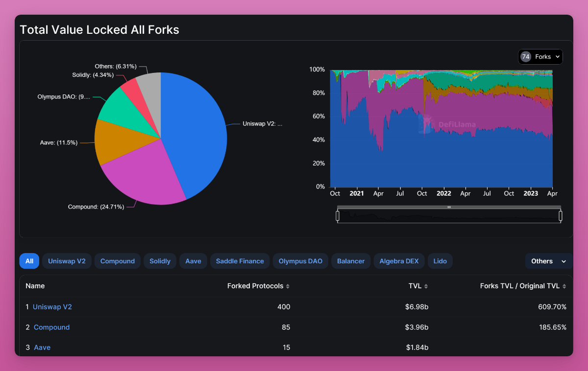
Task: Enable the Algebra DEX protocol filter
Action: click(399, 261)
